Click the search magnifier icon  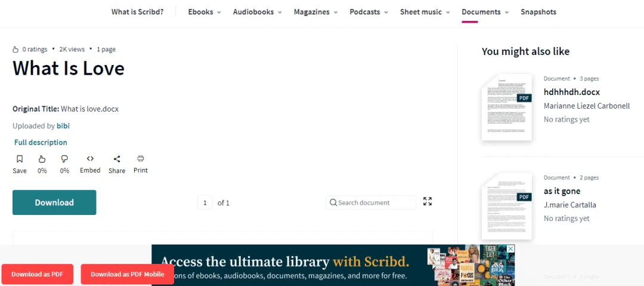(x=333, y=202)
